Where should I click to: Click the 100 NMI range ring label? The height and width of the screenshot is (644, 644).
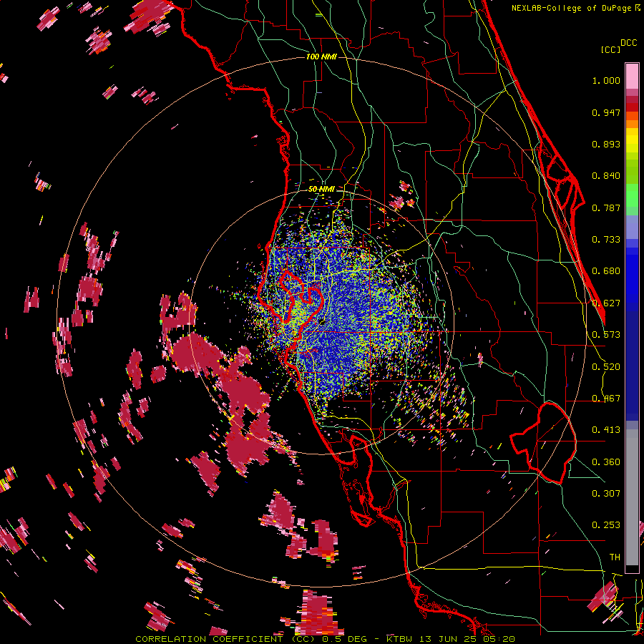tap(321, 57)
